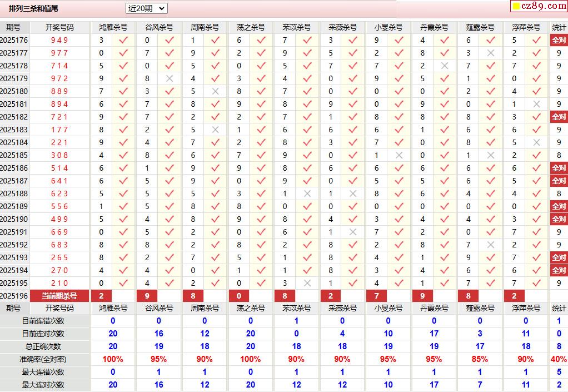Click the 最大连错次数 row label
568x392 pixels.
click(43, 372)
